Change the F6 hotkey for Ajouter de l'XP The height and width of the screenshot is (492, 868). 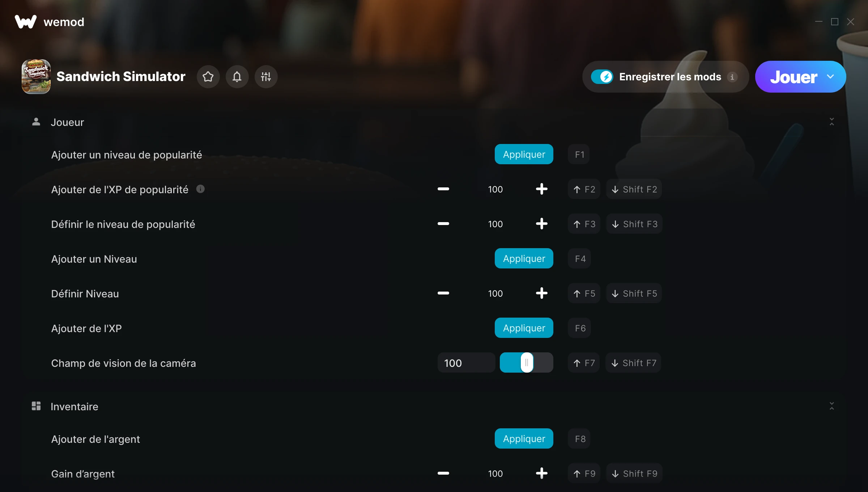tap(579, 328)
